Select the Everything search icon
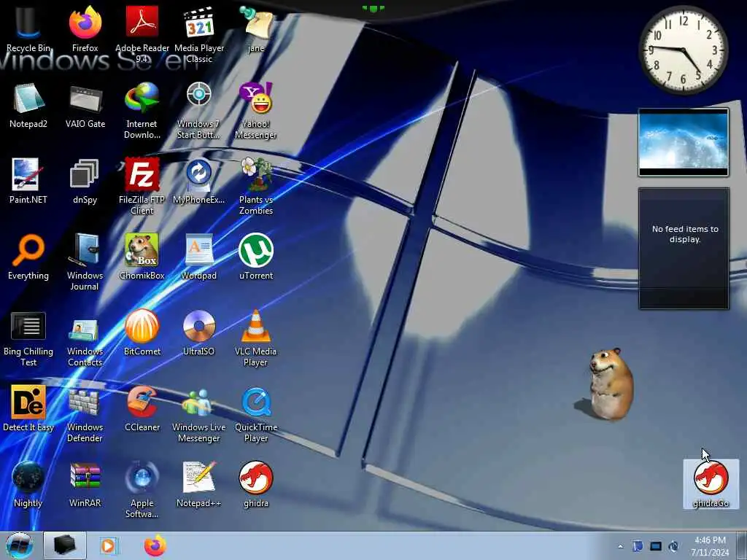The width and height of the screenshot is (747, 560). coord(28,257)
